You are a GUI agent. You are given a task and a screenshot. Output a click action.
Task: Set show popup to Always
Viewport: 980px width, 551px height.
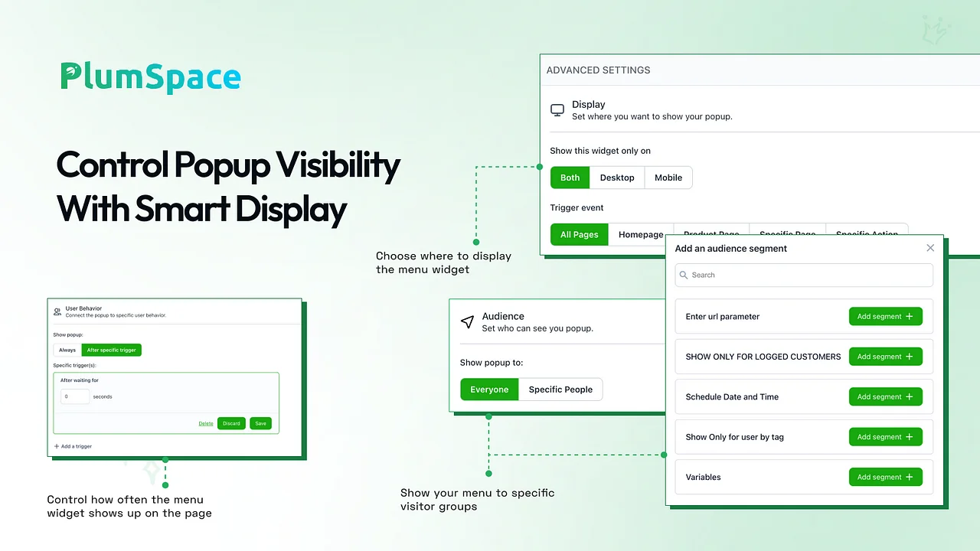coord(67,350)
